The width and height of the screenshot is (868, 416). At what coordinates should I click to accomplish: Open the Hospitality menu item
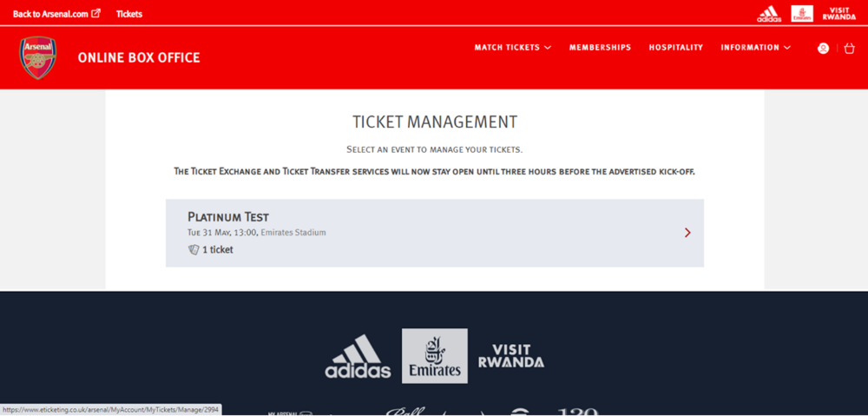676,48
